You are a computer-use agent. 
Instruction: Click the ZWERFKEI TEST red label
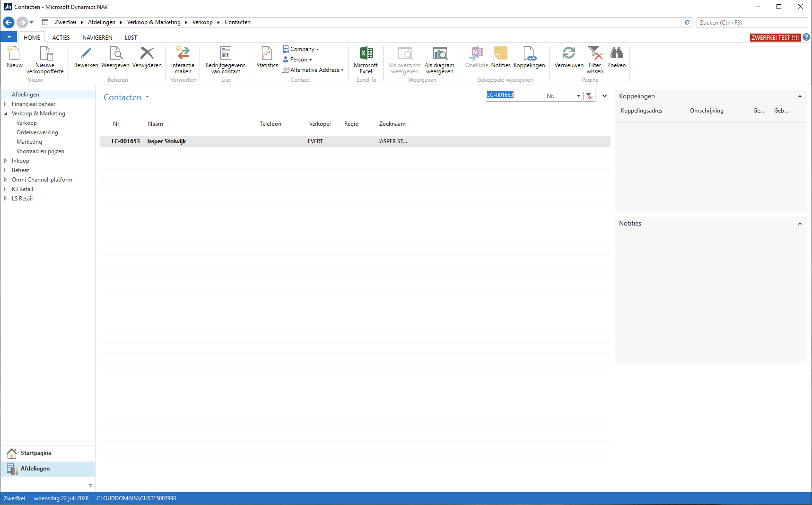click(776, 37)
